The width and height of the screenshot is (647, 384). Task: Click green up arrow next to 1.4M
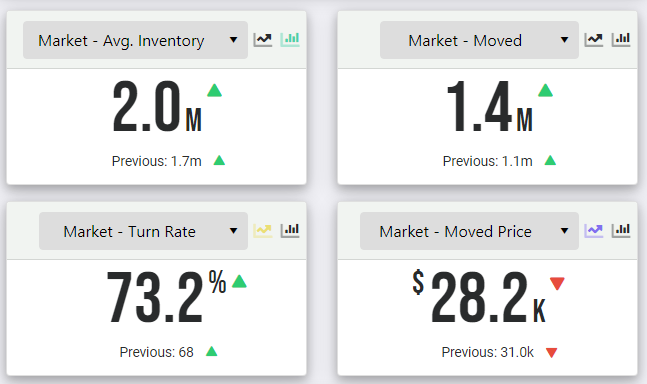[545, 90]
